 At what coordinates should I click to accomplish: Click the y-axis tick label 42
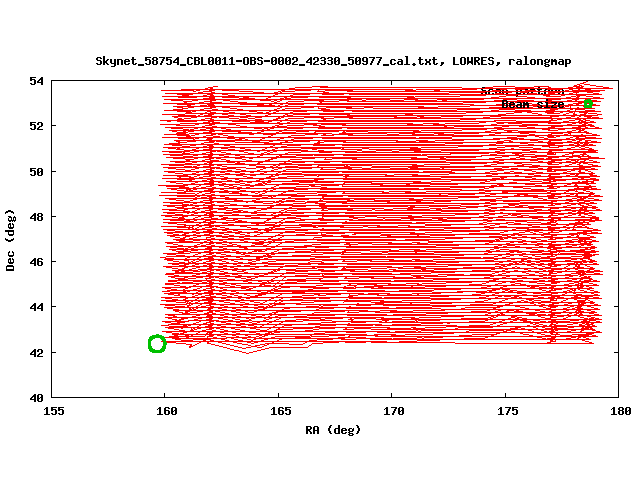click(x=36, y=353)
